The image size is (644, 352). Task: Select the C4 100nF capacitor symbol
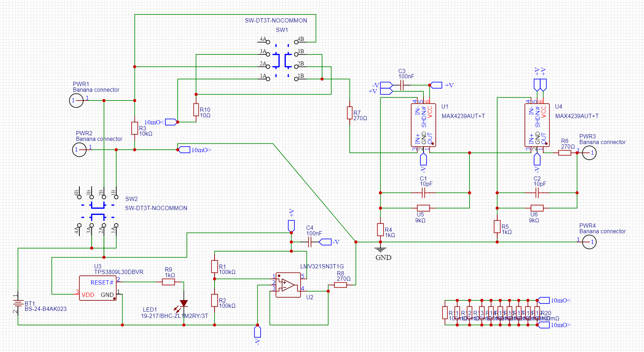point(310,242)
